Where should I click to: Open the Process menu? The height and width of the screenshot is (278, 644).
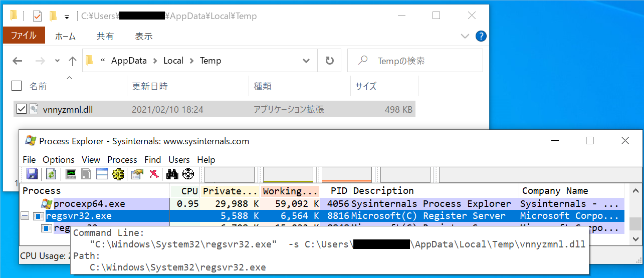pos(122,160)
